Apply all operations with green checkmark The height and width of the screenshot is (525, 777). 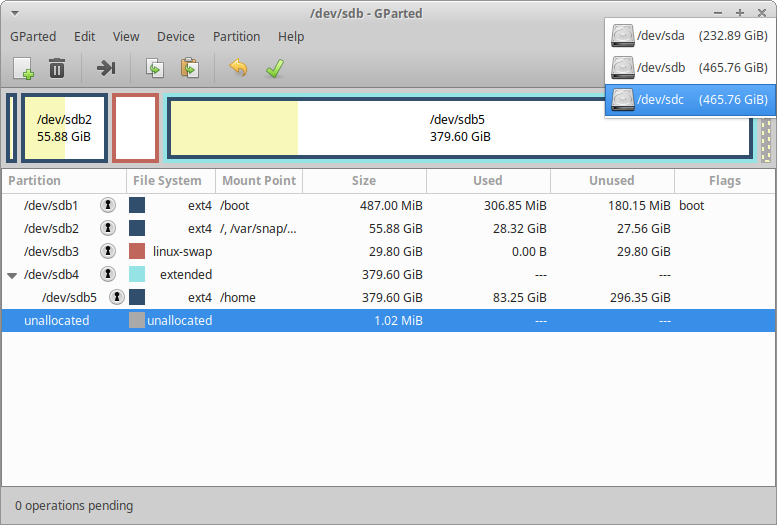click(x=273, y=68)
